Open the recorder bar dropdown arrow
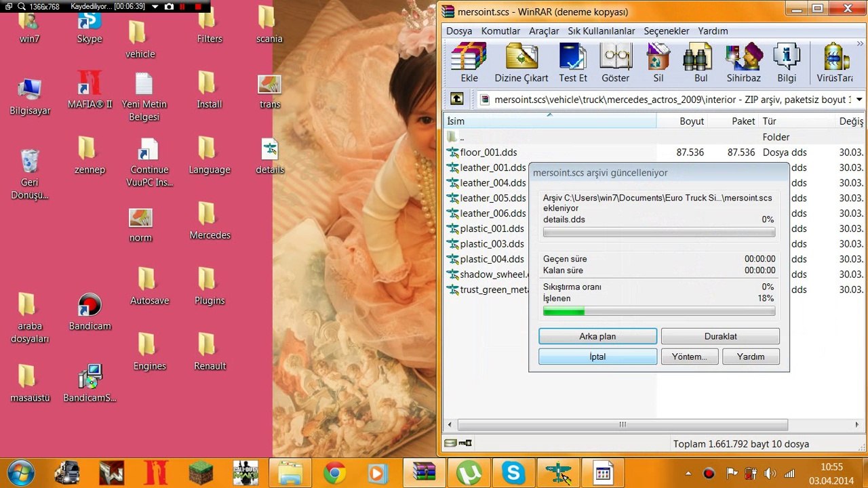 point(155,6)
